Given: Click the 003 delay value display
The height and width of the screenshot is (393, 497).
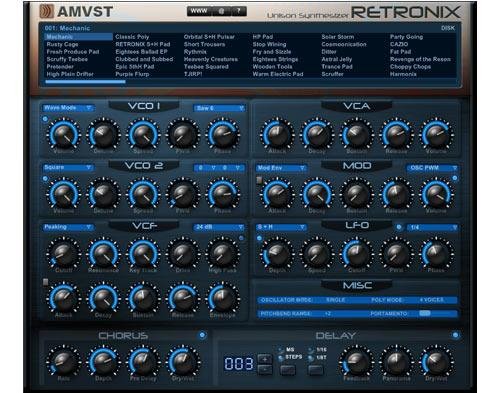Looking at the screenshot, I should coord(238,364).
